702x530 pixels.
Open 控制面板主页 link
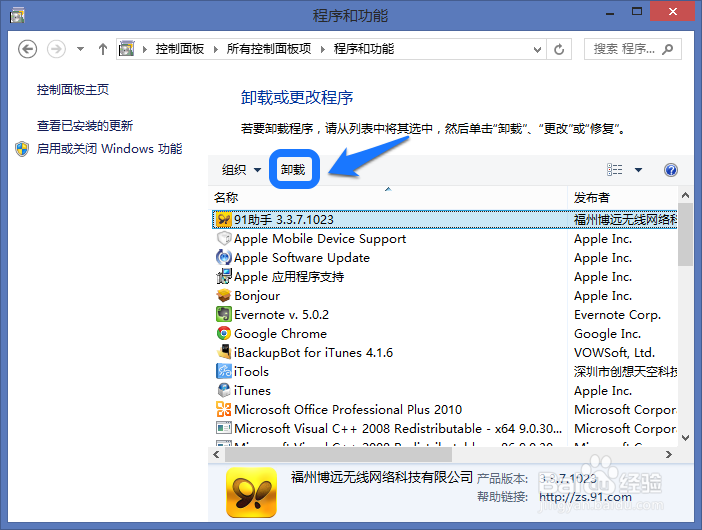[73, 90]
